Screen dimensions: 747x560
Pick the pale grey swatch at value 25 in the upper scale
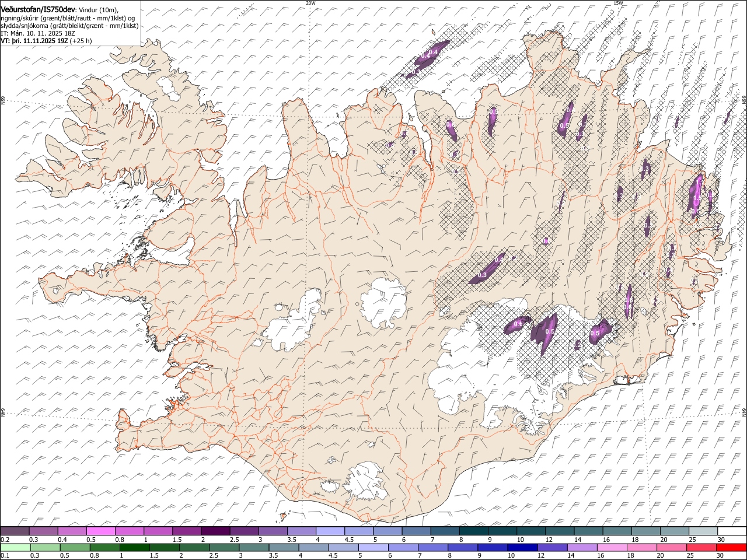[703, 531]
